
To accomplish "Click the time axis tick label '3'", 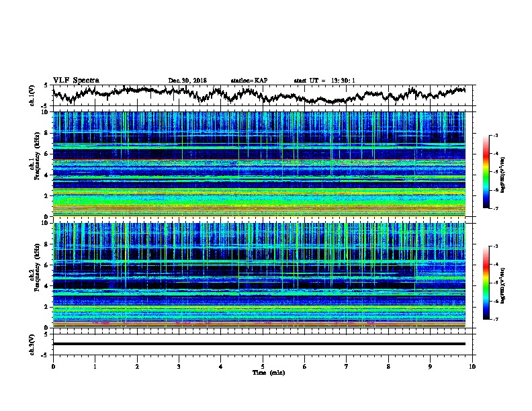I will pos(179,367).
